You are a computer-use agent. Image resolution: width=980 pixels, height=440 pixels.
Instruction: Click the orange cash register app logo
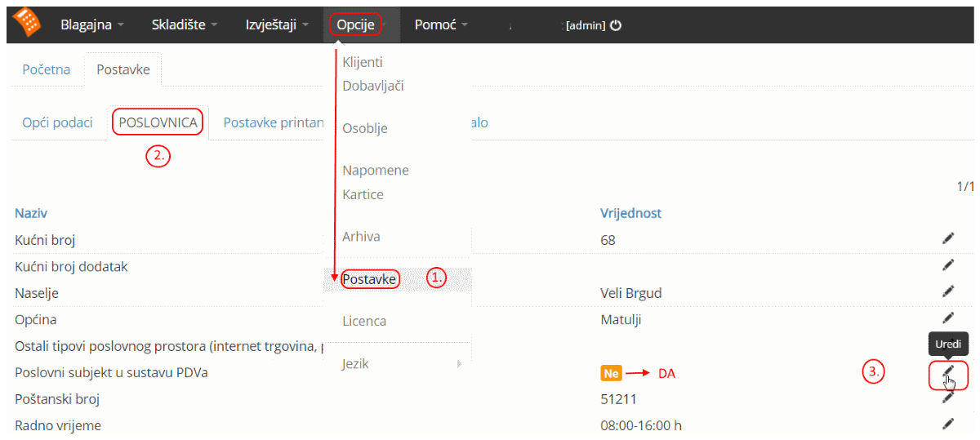(26, 23)
